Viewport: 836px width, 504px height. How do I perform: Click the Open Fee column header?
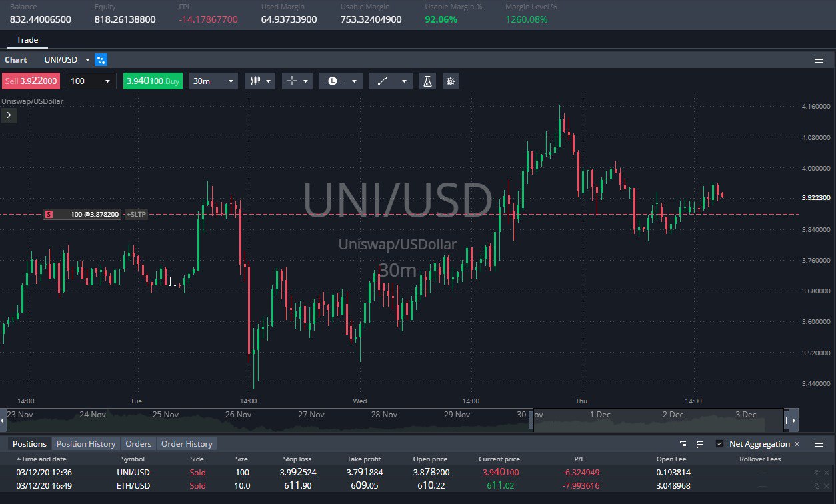[671, 459]
